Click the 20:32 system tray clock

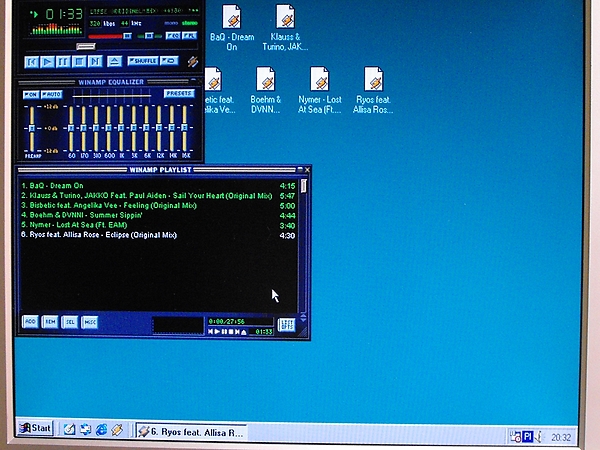coord(561,437)
